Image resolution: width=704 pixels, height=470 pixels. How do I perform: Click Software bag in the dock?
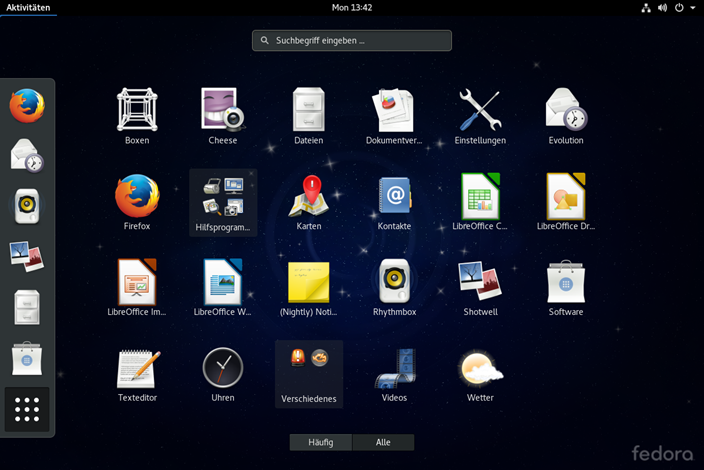point(27,359)
